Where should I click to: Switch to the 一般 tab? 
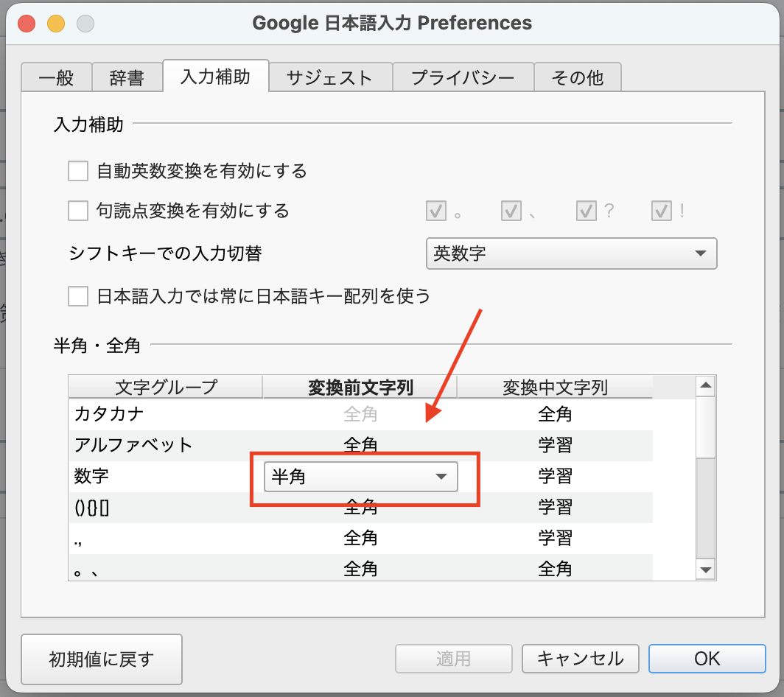tap(57, 77)
